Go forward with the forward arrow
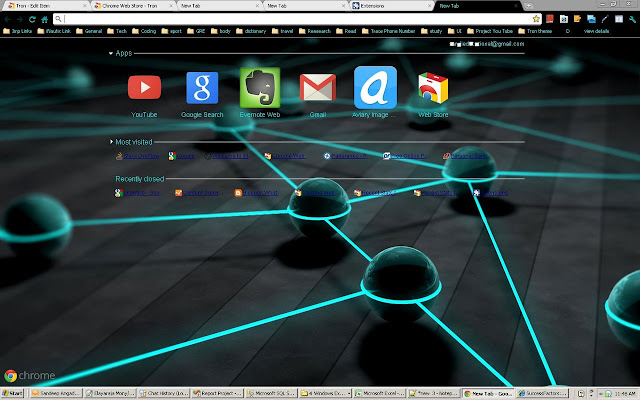The height and width of the screenshot is (400, 640). point(20,19)
